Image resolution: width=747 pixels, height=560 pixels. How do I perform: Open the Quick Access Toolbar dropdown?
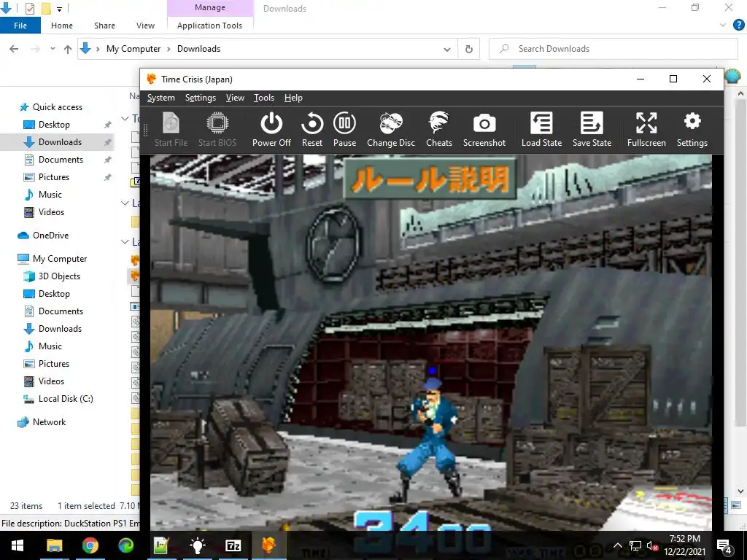[x=60, y=9]
